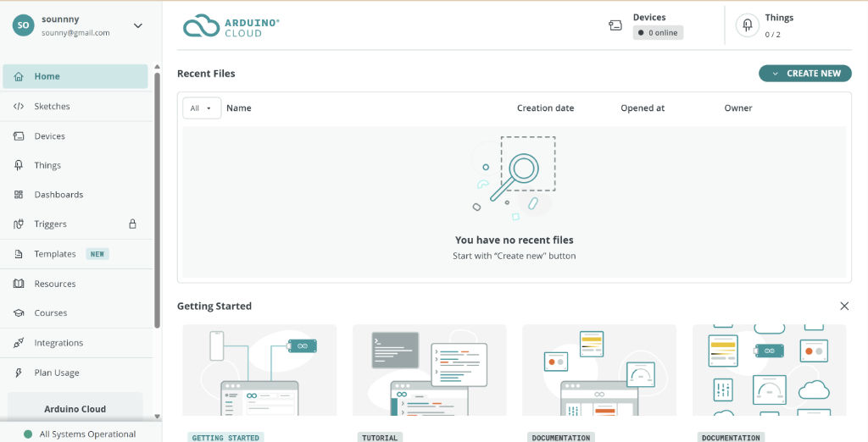The height and width of the screenshot is (442, 868).
Task: Select Templates in the sidebar
Action: (77, 254)
